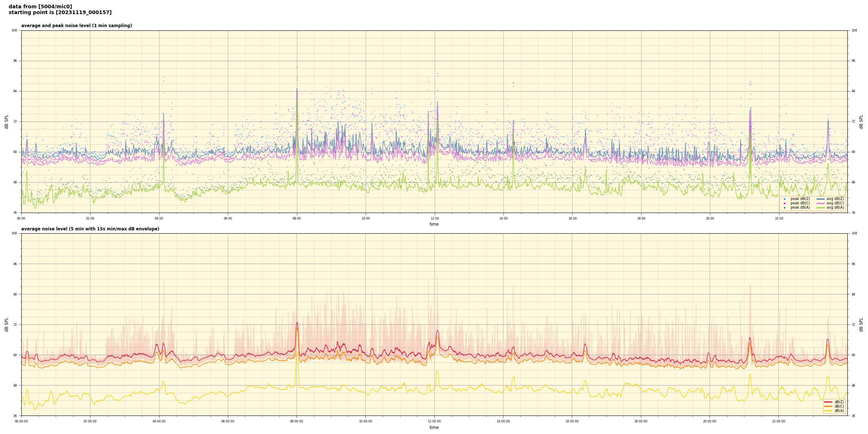
Task: Click orange dB(C) swatch in lower legend
Action: (828, 406)
